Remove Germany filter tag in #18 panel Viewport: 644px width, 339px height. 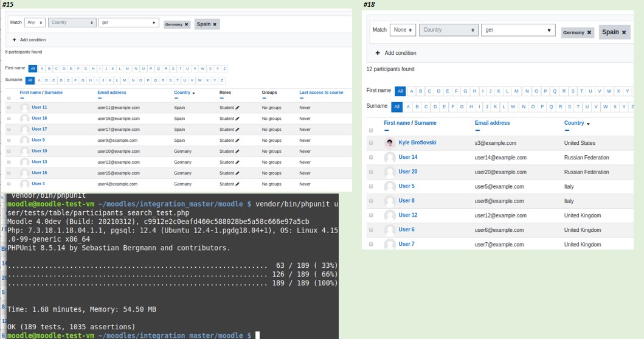click(589, 32)
